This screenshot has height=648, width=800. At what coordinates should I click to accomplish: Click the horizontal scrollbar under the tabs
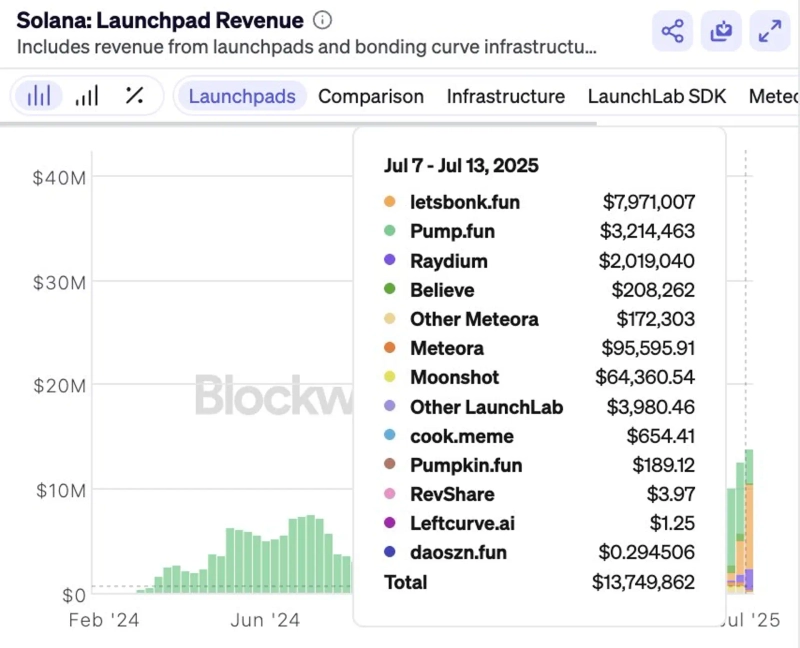coord(300,124)
